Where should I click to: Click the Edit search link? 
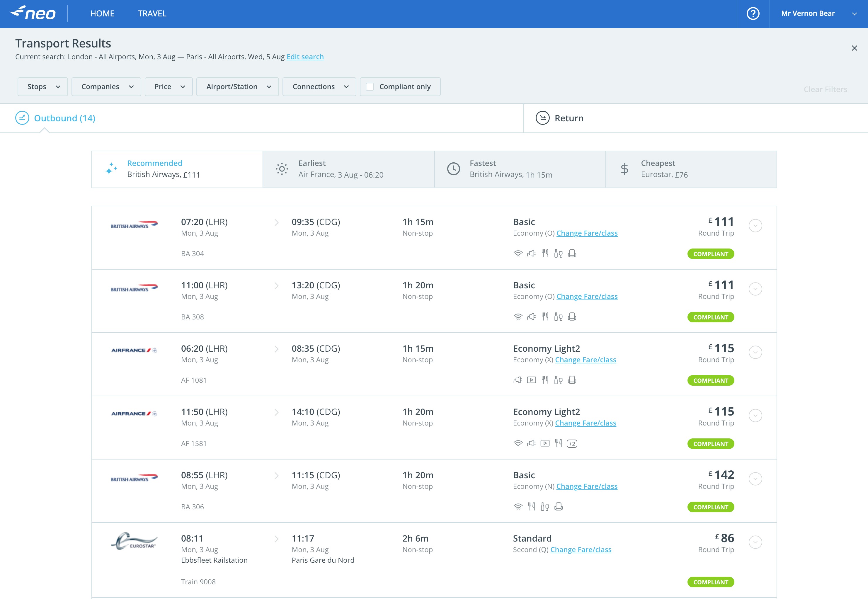coord(305,57)
